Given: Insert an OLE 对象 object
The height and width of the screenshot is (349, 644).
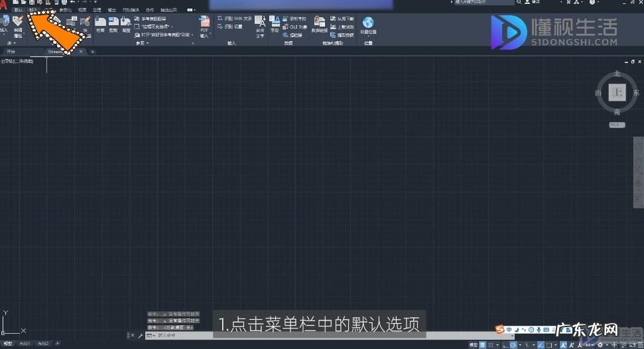Looking at the screenshot, I should [295, 27].
